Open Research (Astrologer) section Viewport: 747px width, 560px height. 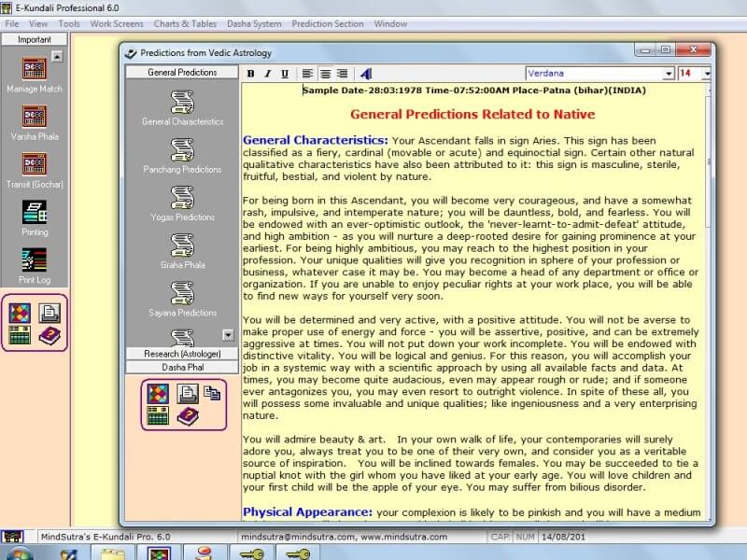pos(182,354)
